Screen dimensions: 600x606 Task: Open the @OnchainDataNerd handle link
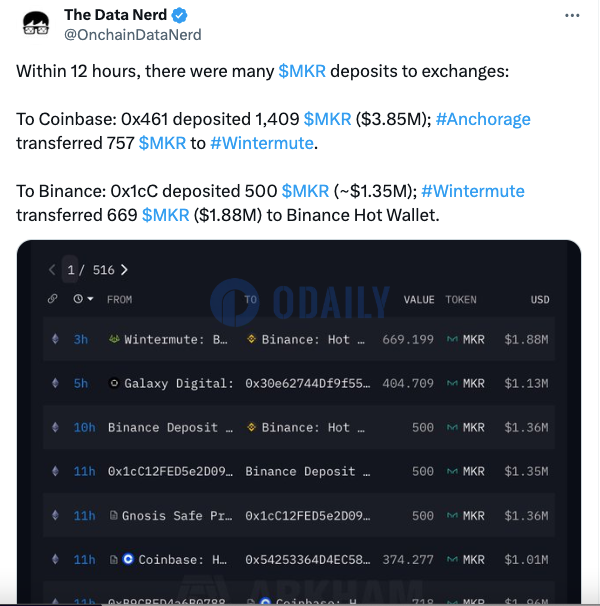click(x=133, y=35)
